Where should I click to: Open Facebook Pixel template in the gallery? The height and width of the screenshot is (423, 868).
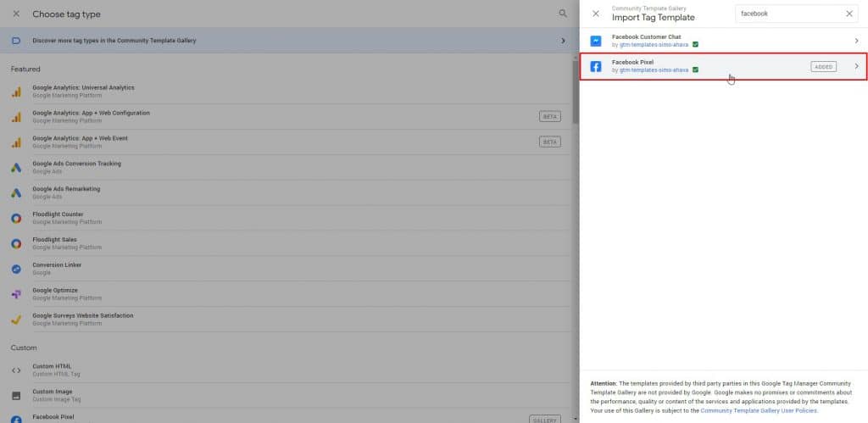724,66
